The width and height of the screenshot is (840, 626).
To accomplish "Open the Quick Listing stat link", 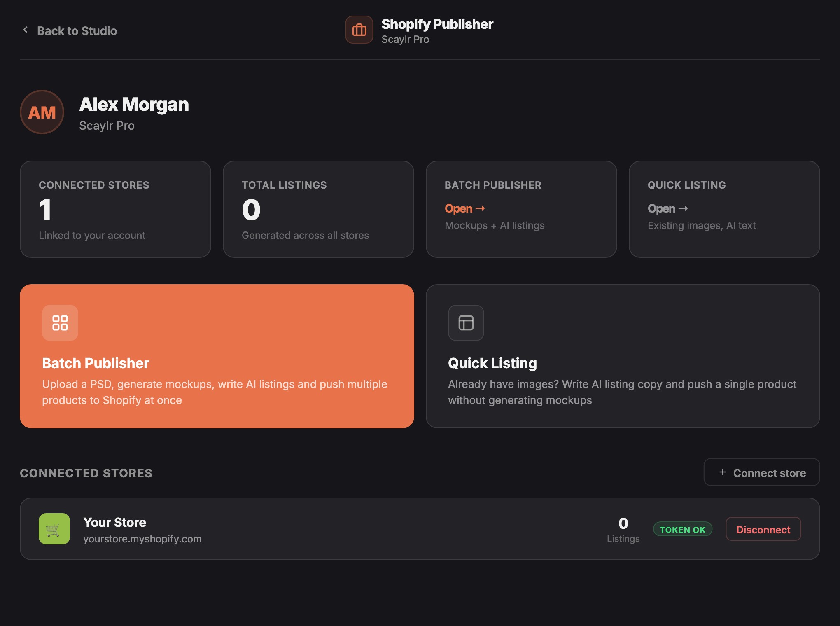I will pyautogui.click(x=667, y=208).
